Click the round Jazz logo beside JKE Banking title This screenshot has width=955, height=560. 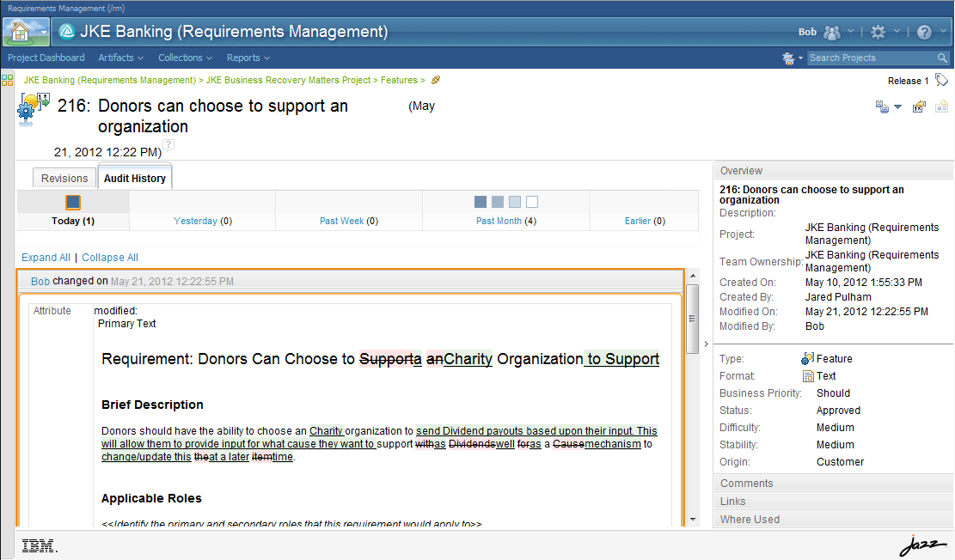pyautogui.click(x=67, y=32)
